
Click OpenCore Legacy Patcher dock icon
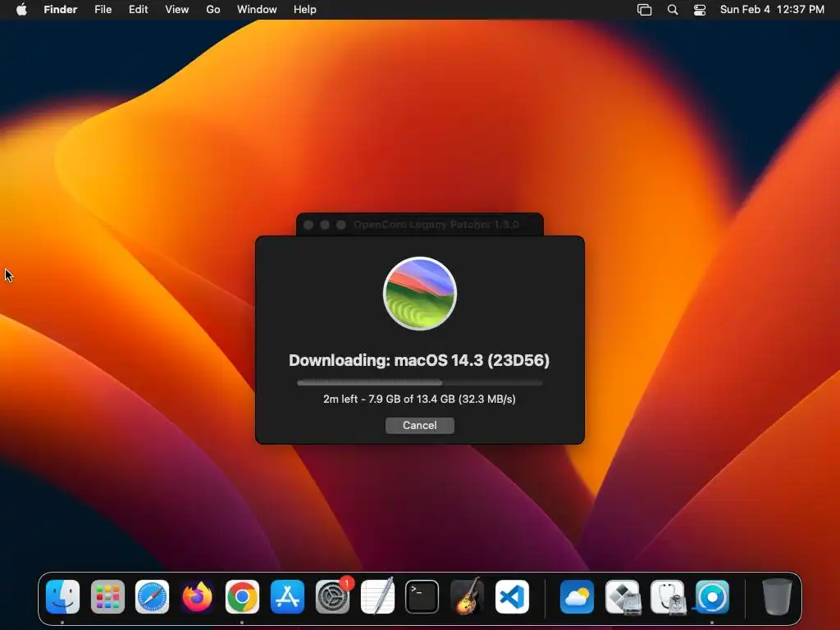coord(712,596)
